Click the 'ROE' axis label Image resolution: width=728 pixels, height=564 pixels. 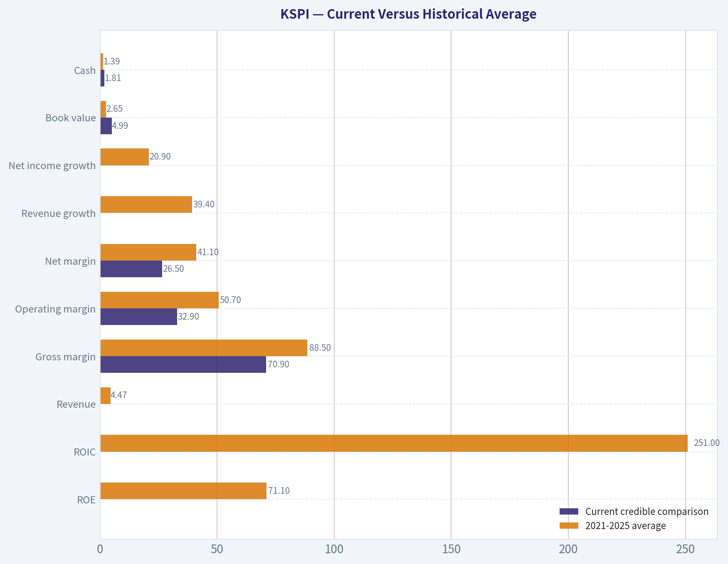(x=86, y=500)
